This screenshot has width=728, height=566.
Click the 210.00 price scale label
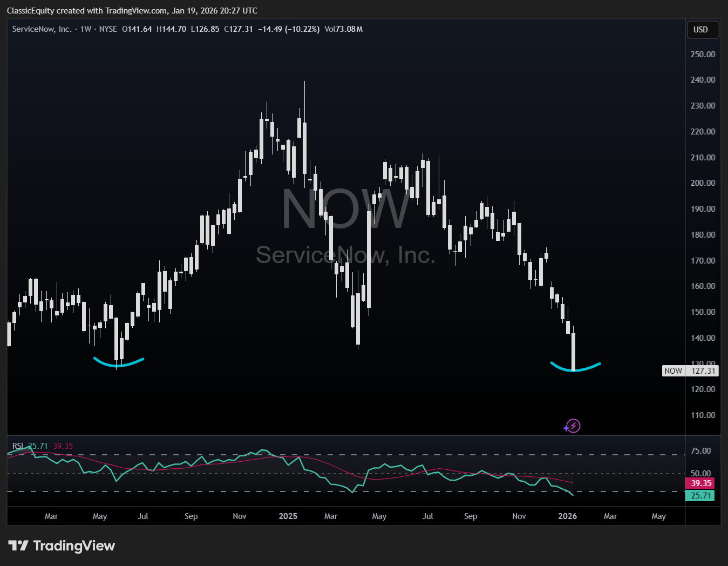[703, 158]
